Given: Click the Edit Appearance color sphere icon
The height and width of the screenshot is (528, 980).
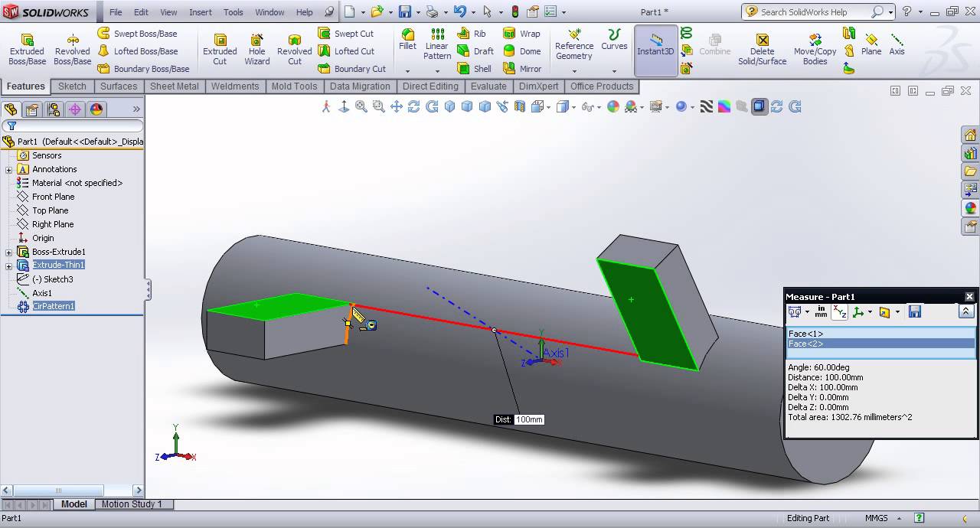Looking at the screenshot, I should coord(612,107).
